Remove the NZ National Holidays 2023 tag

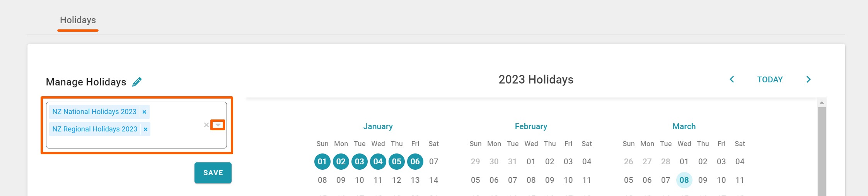[144, 112]
